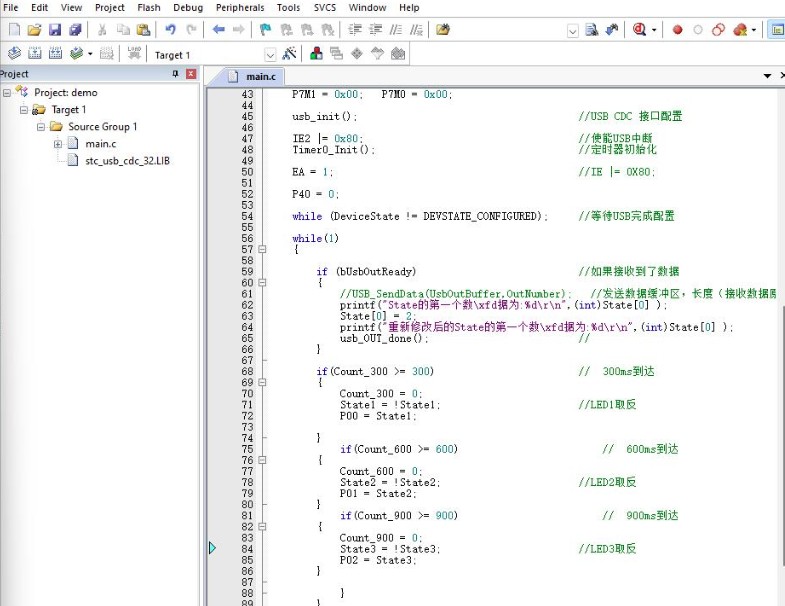Screen dimensions: 785x606
Task: Collapse the Project: demo tree node
Action: click(x=7, y=93)
